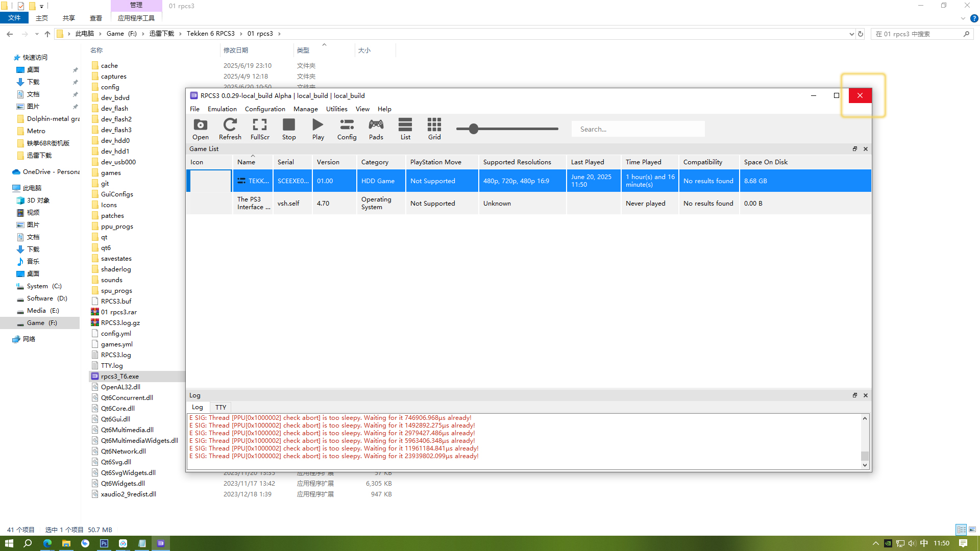Viewport: 980px width, 551px height.
Task: Start the game with the Play icon
Action: pyautogui.click(x=318, y=130)
